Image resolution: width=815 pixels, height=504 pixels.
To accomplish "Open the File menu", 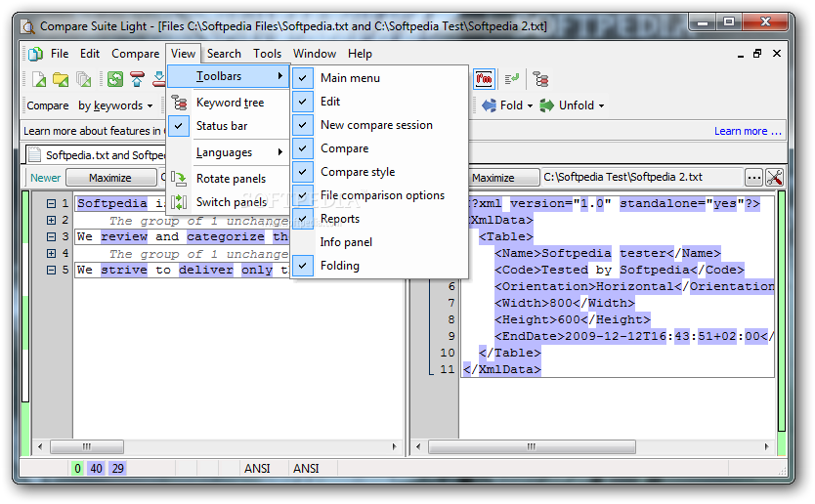I will pos(60,54).
